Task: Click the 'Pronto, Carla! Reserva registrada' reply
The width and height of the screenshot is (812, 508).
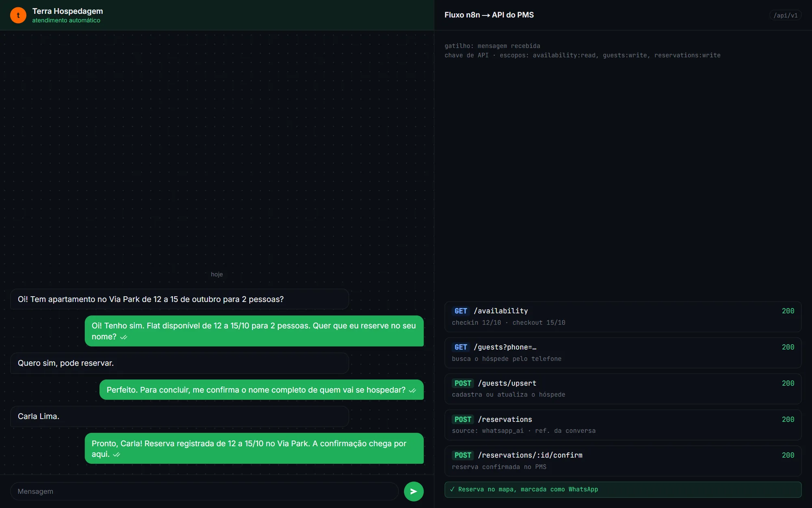Action: 254,448
